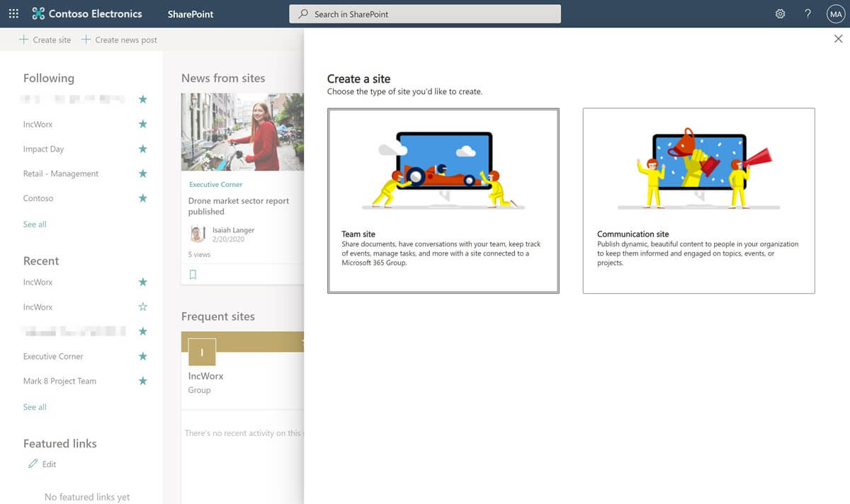Open the MA account profile avatar
Viewport: 850px width, 504px height.
(x=835, y=13)
